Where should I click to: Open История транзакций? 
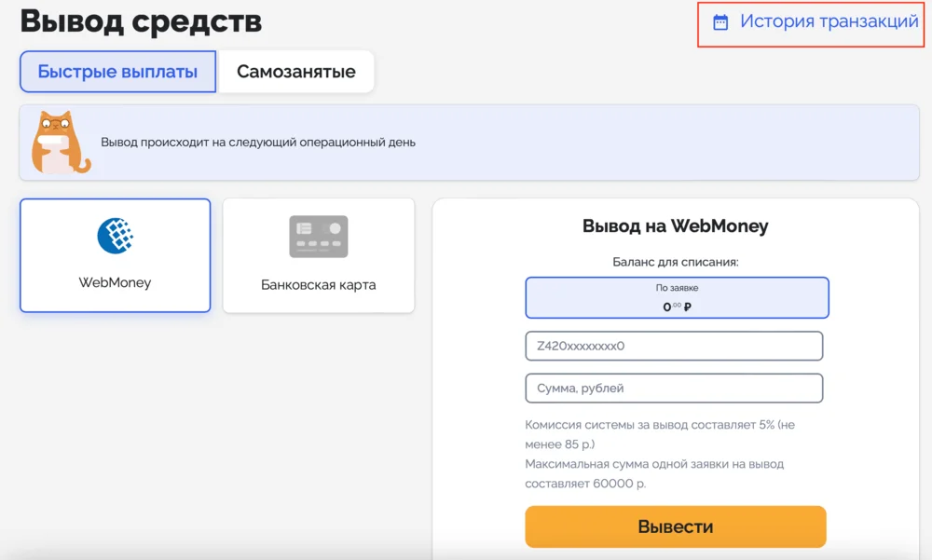pos(820,21)
